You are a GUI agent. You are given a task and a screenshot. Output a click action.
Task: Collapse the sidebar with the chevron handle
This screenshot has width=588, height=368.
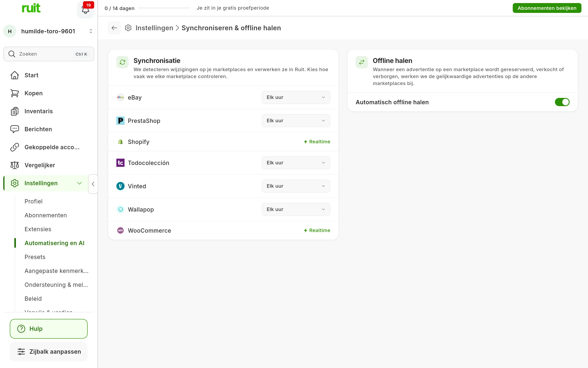(93, 184)
